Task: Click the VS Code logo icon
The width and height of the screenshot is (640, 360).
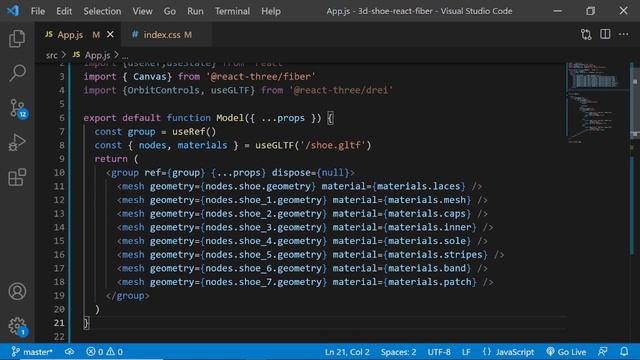Action: pos(13,11)
